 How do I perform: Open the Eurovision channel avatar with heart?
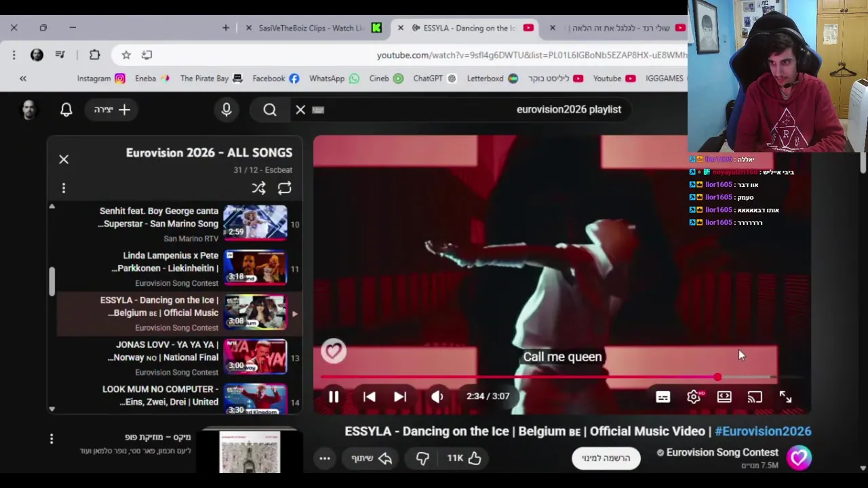coord(799,458)
